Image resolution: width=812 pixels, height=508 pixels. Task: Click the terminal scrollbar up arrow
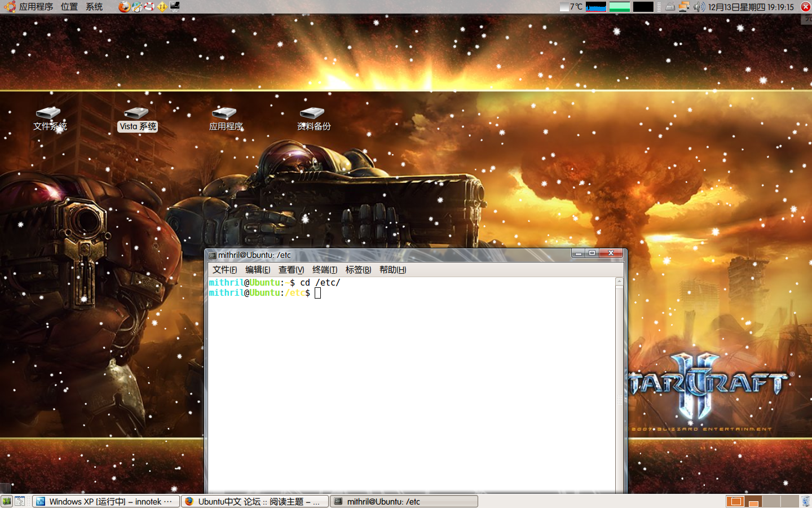coord(619,281)
